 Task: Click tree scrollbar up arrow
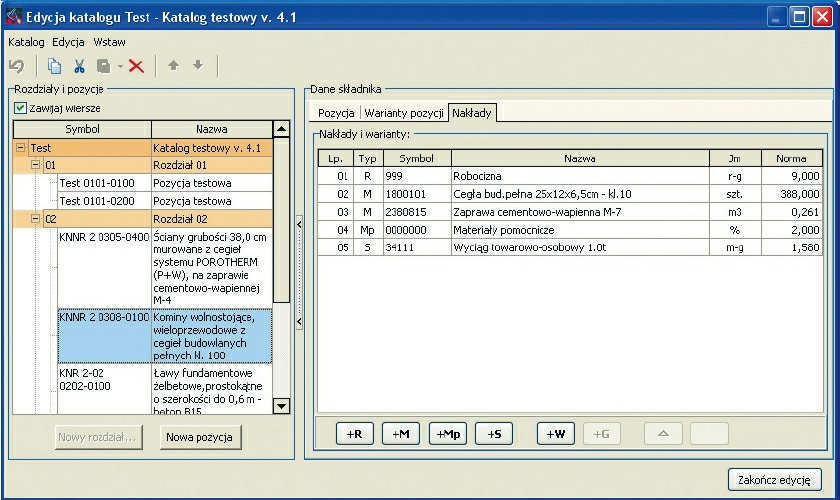[281, 129]
